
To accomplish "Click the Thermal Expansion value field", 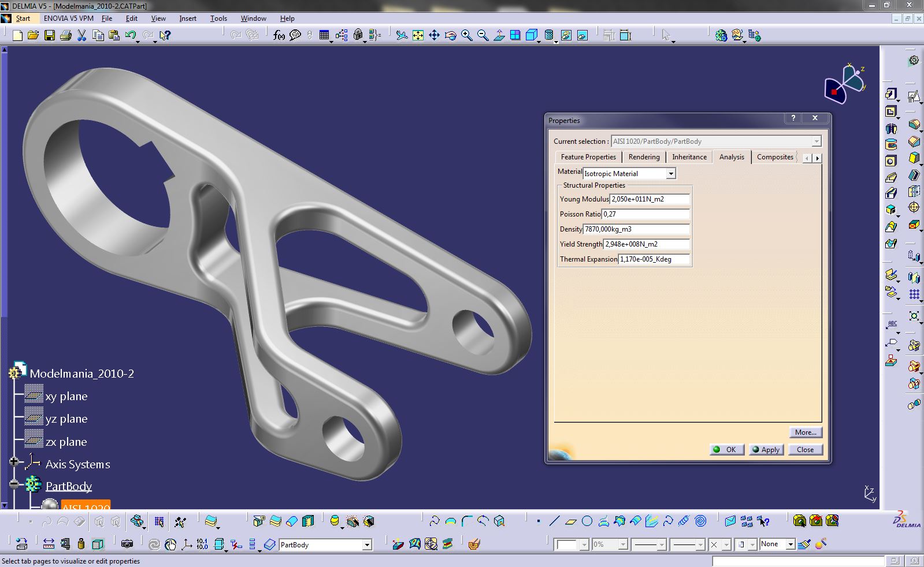I will click(x=654, y=259).
